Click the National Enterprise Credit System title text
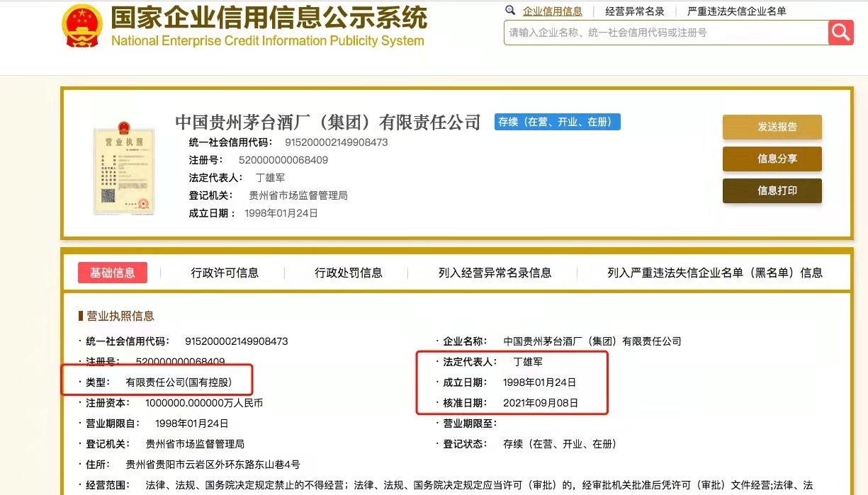868x495 pixels. (x=268, y=25)
